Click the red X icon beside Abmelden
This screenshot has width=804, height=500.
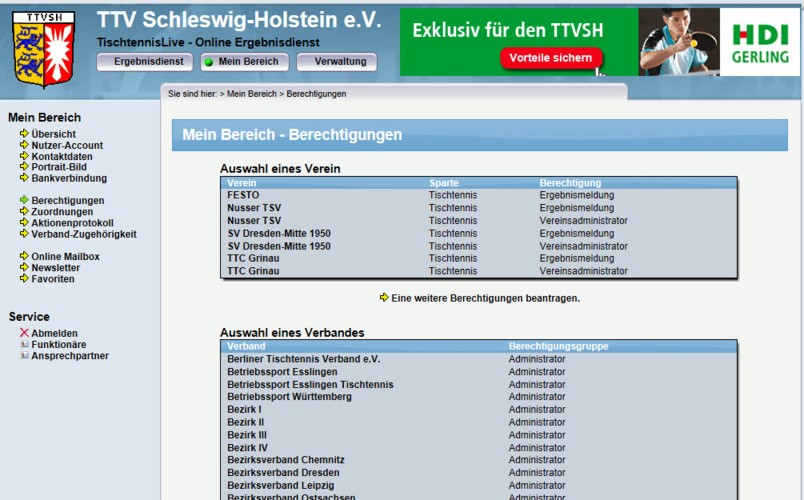coord(24,333)
